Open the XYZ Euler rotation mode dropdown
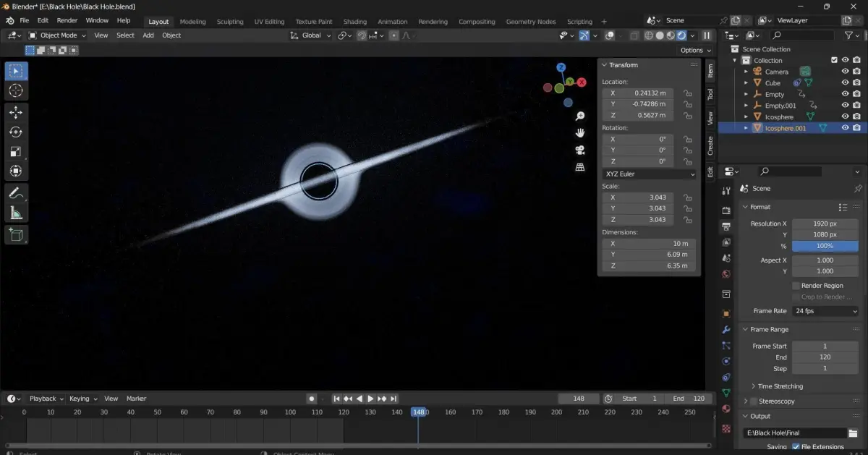This screenshot has height=455, width=868. click(x=649, y=174)
